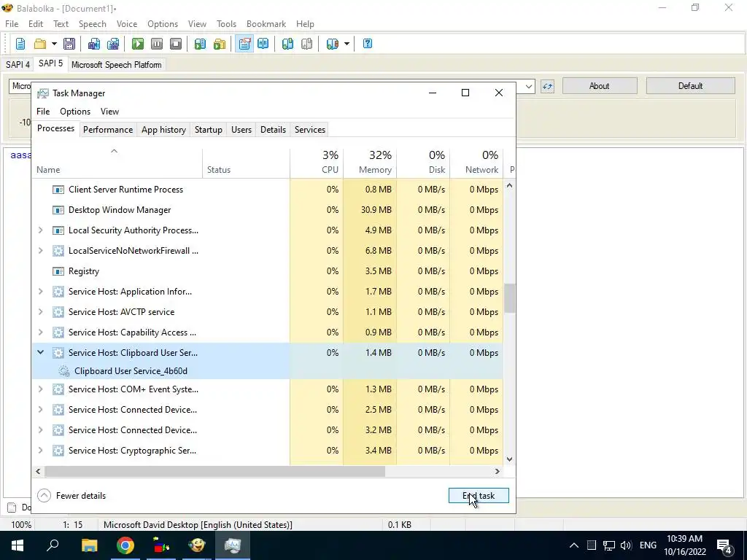747x560 pixels.
Task: Click the scroll down arrow in process list
Action: point(509,459)
